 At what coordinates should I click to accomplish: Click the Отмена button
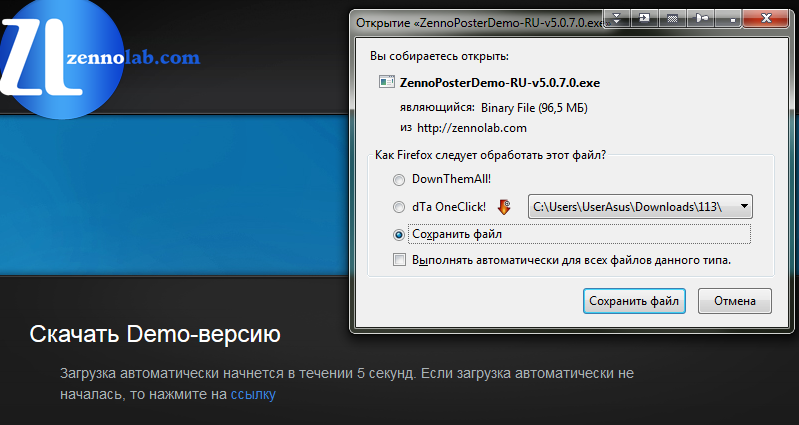click(x=734, y=301)
